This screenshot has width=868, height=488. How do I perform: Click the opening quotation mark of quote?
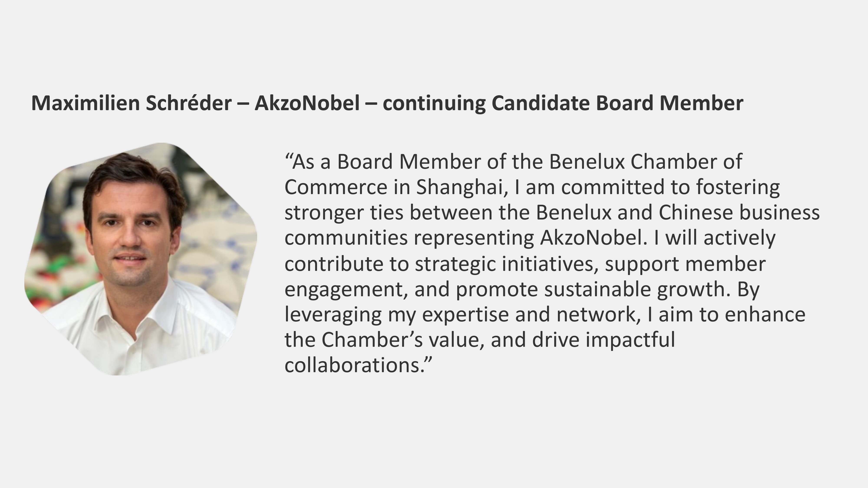point(288,158)
